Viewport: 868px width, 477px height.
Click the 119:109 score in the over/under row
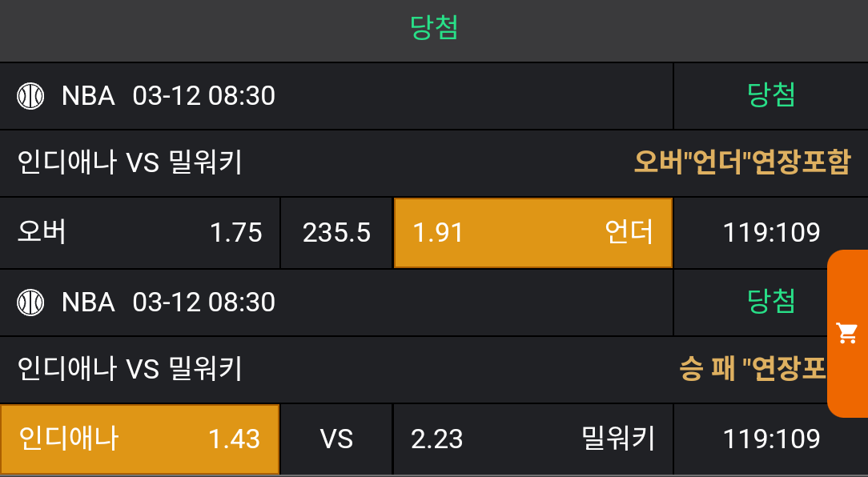[x=771, y=233]
